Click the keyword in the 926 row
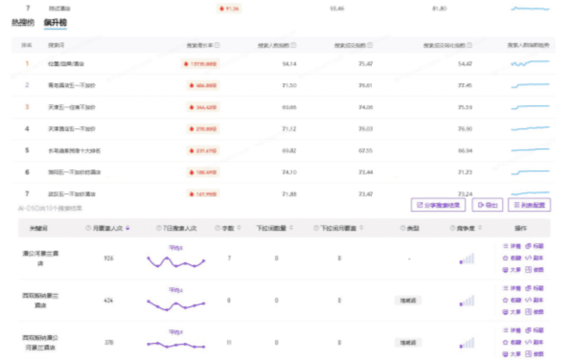The width and height of the screenshot is (570, 360). click(40, 258)
